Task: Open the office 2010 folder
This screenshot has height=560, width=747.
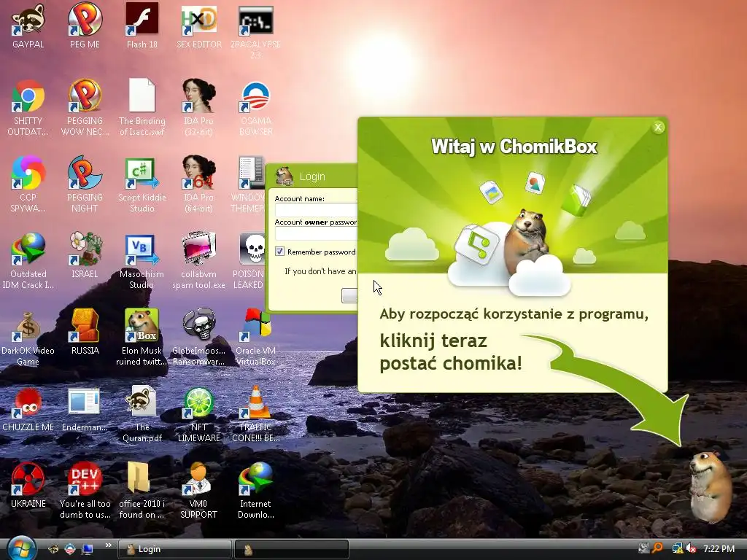Action: (x=142, y=491)
